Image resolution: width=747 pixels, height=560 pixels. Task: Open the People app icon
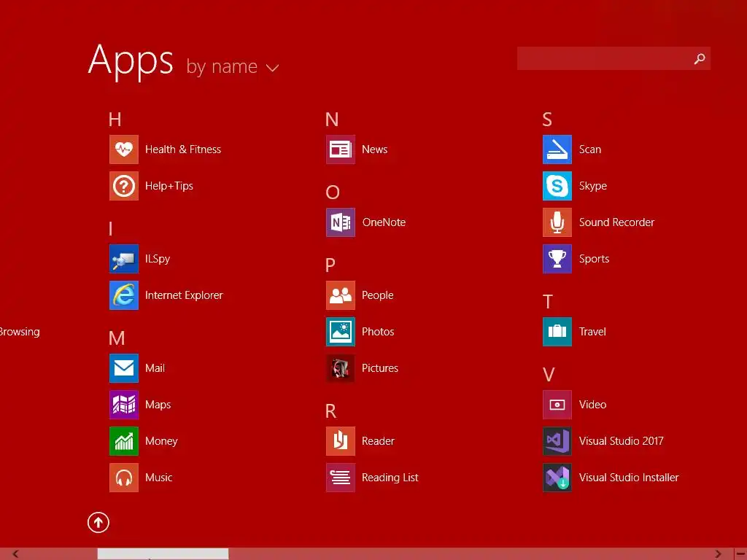(x=341, y=295)
